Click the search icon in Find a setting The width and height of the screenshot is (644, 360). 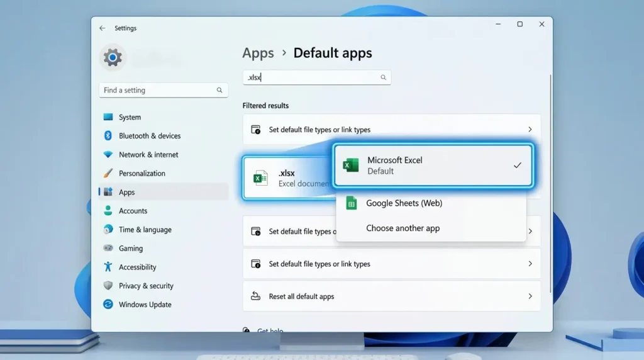tap(219, 90)
